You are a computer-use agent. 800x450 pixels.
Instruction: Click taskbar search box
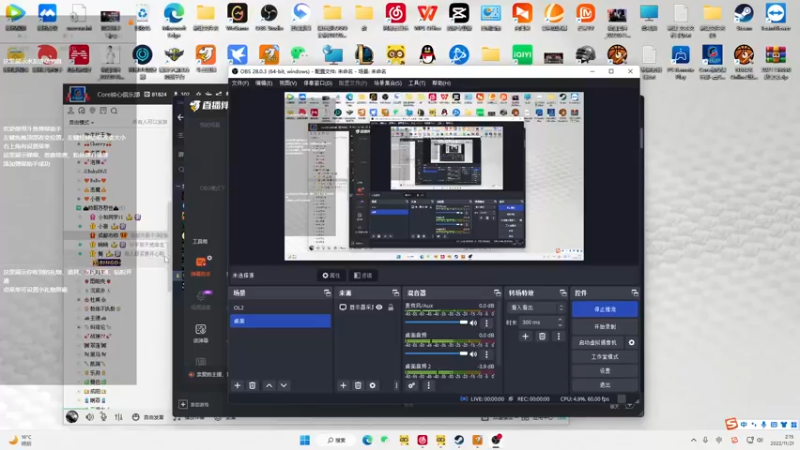coord(337,440)
